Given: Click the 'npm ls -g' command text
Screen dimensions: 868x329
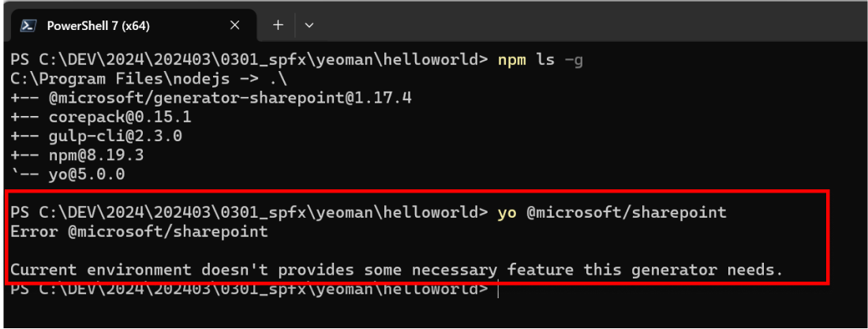Looking at the screenshot, I should (x=541, y=61).
